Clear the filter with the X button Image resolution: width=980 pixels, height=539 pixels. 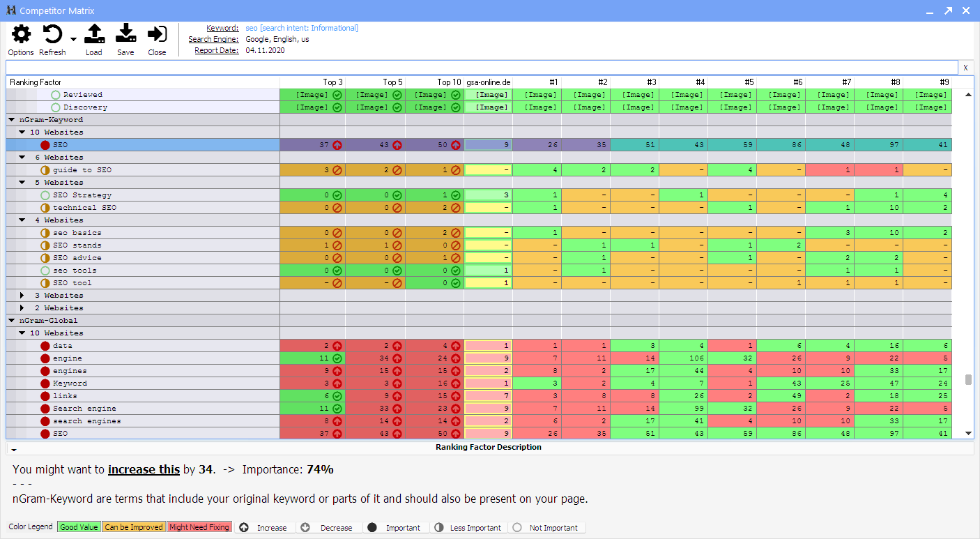(x=965, y=68)
